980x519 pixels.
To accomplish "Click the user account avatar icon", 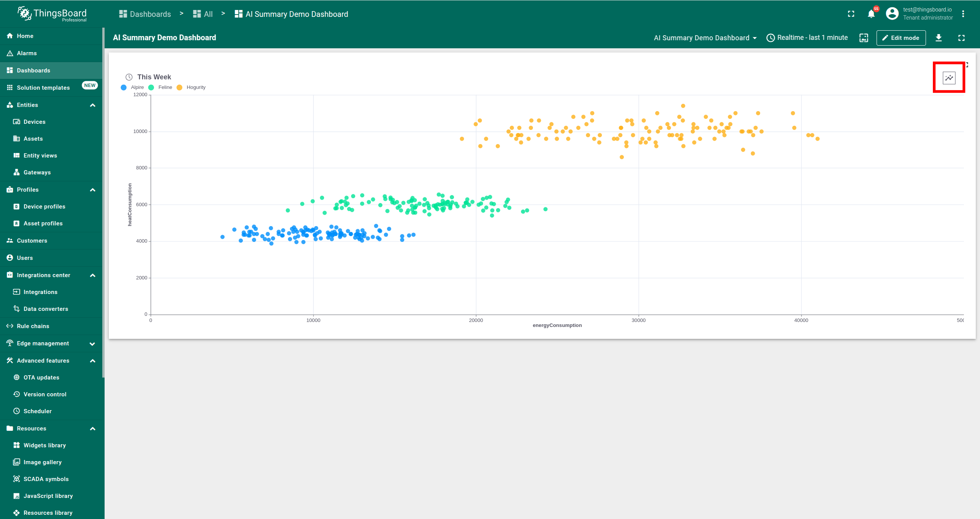I will click(892, 14).
